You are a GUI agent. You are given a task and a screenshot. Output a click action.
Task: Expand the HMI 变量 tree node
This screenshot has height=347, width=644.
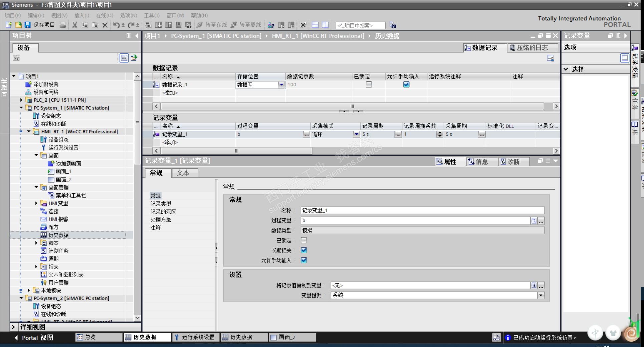[x=36, y=203]
